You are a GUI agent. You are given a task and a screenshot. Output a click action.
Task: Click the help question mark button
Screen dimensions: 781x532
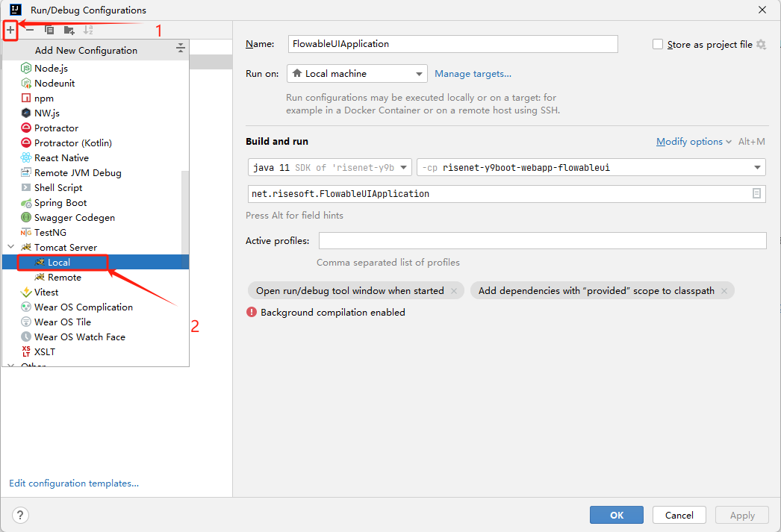(20, 515)
